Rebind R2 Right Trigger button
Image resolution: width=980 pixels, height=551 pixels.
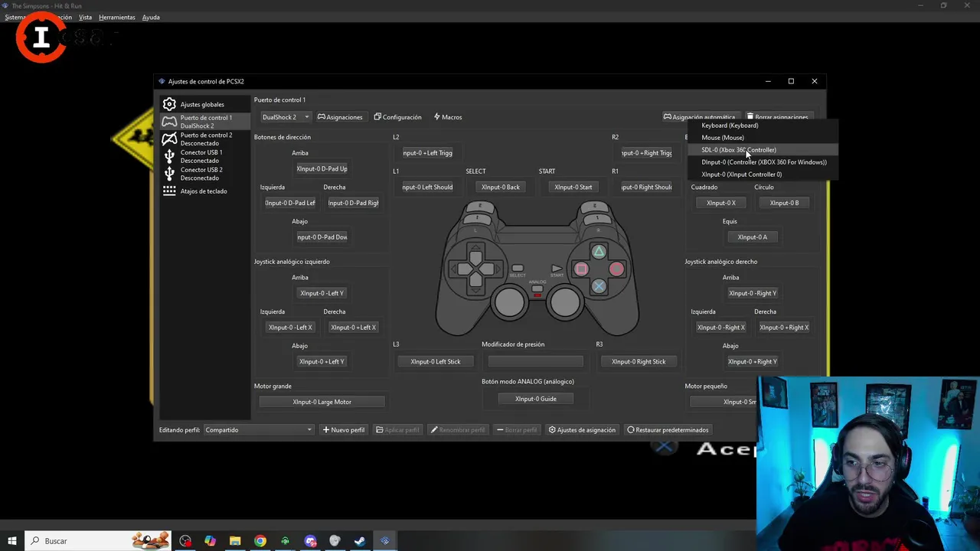646,153
